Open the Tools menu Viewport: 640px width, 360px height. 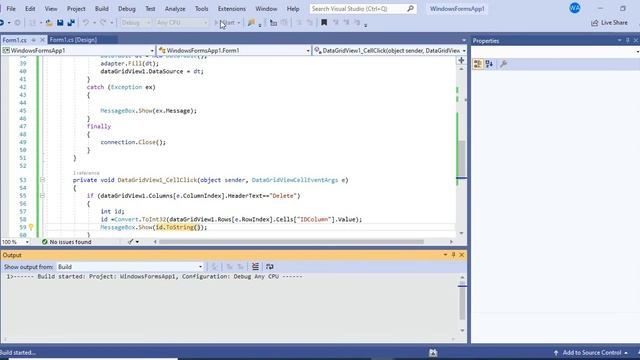click(x=201, y=9)
